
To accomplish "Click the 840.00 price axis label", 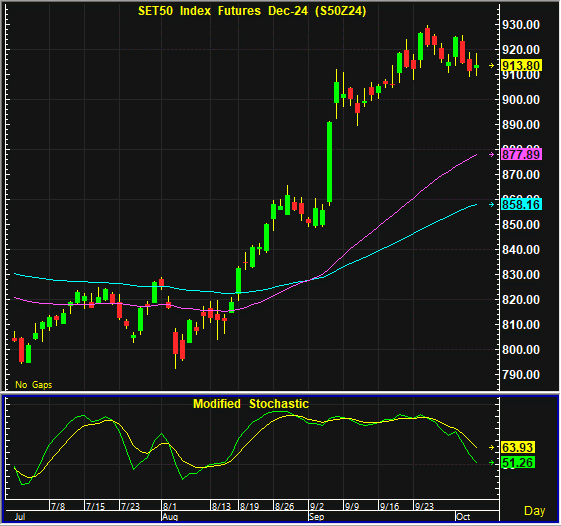I will tap(521, 250).
